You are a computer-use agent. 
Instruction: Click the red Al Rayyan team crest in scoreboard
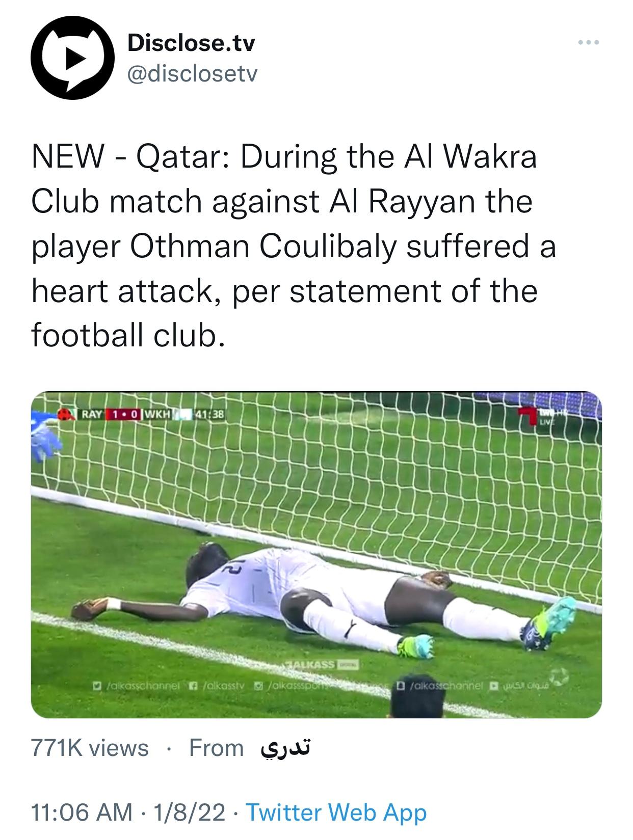[x=65, y=414]
